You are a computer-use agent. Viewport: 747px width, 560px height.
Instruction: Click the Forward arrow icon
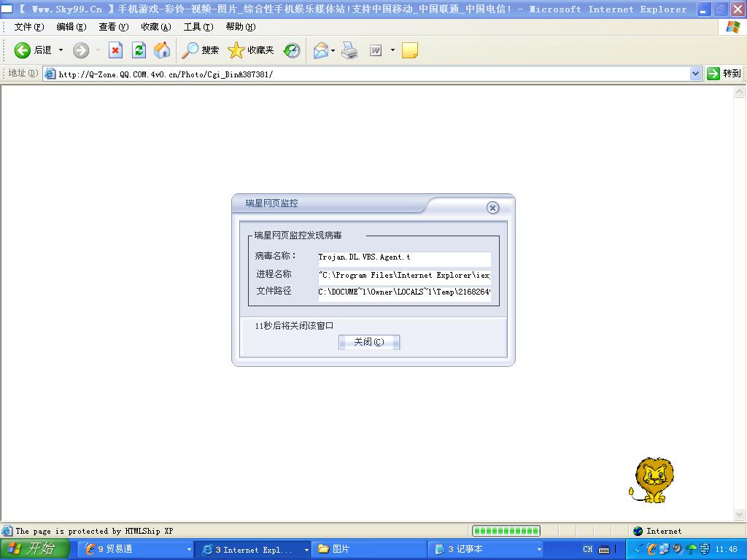(x=81, y=50)
